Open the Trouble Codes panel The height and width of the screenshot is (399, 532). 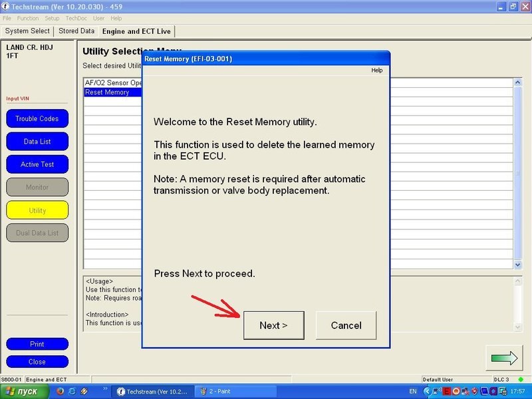(37, 118)
